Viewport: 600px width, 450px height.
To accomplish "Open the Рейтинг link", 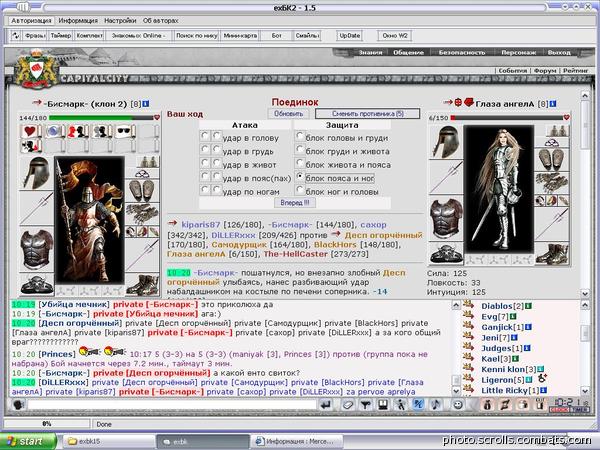I will [x=575, y=71].
